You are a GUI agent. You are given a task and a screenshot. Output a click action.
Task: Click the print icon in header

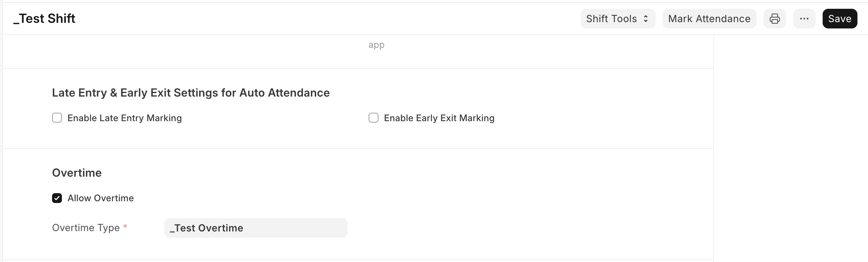[774, 19]
